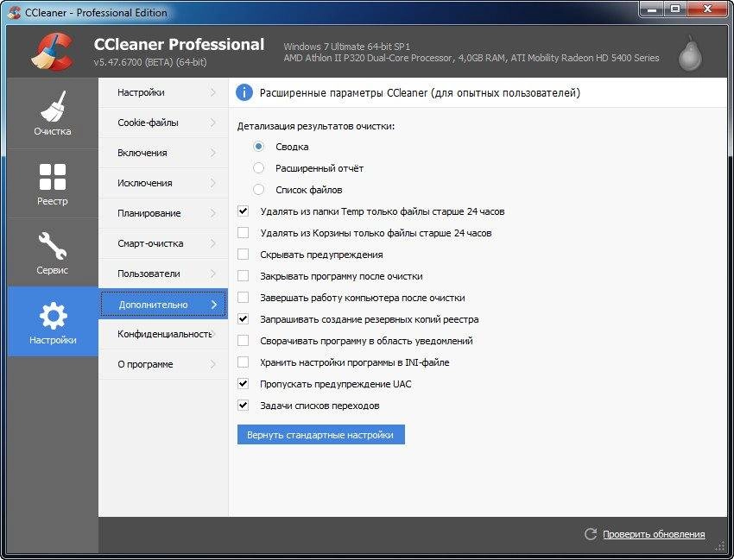
Task: Toggle deleting Temp files older than 24 hours
Action: coord(243,211)
